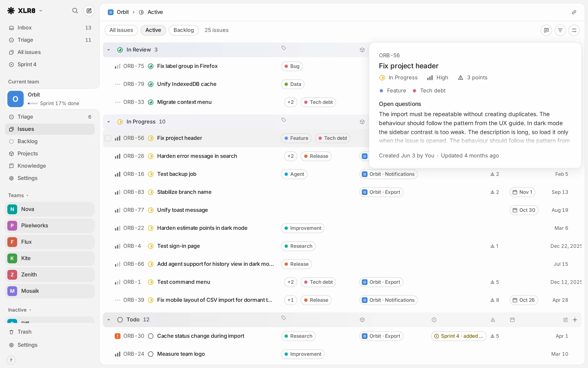
Task: Copy link using the link icon
Action: point(574,12)
